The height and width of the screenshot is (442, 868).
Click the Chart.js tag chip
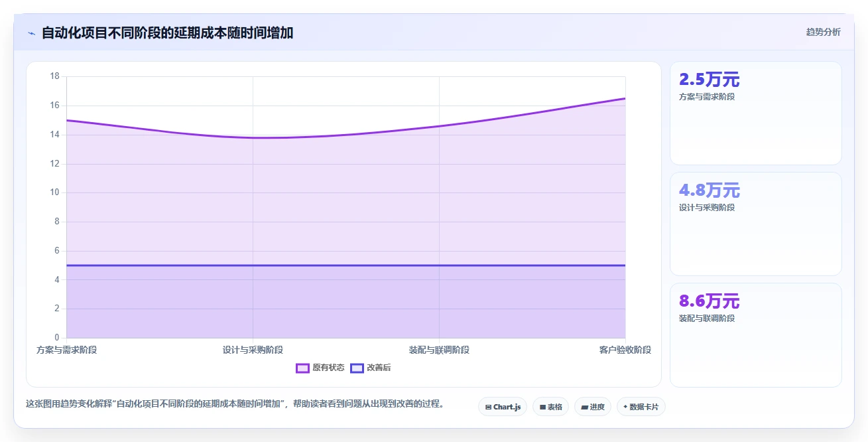[x=503, y=407]
